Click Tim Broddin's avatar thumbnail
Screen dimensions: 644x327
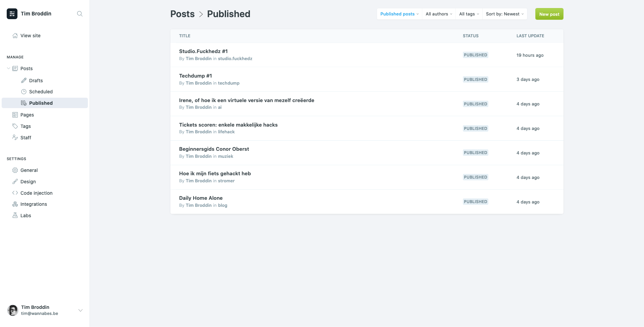click(x=13, y=310)
